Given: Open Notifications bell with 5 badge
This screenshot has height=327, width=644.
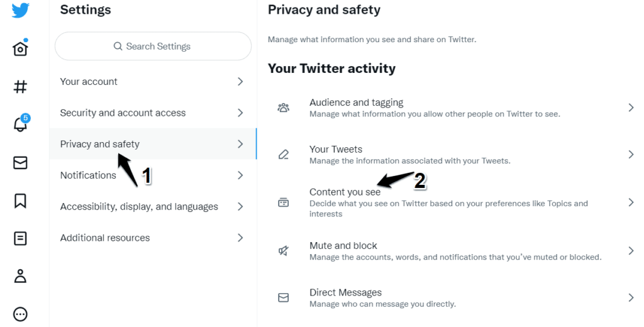Looking at the screenshot, I should [21, 123].
